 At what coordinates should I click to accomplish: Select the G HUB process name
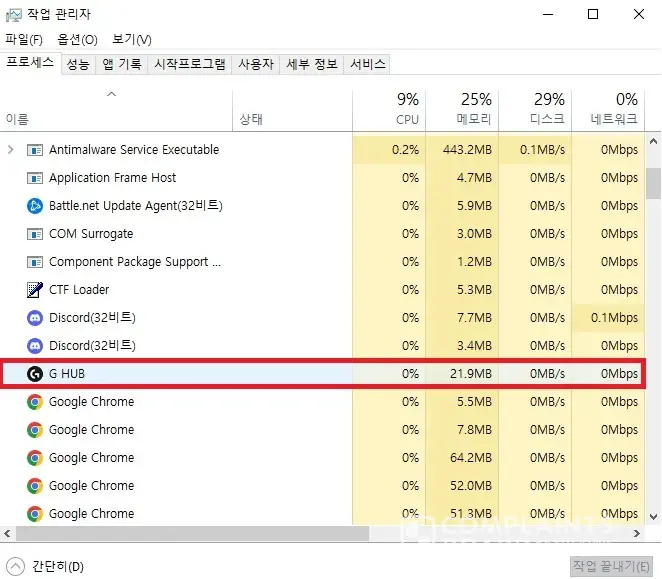click(67, 374)
